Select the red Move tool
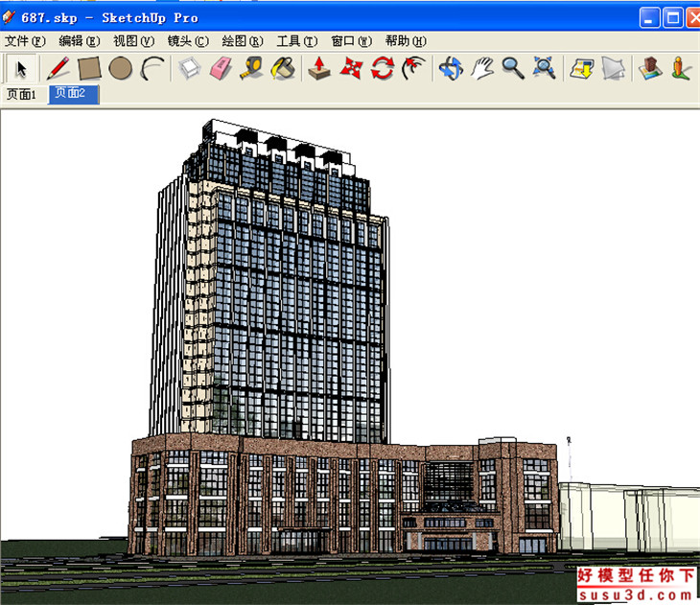Image resolution: width=700 pixels, height=605 pixels. [351, 68]
